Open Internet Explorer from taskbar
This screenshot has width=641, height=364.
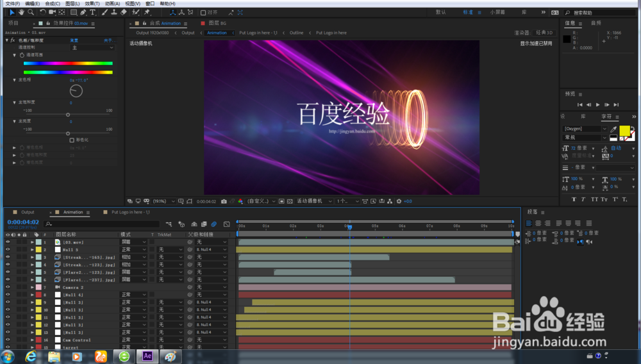coord(31,356)
